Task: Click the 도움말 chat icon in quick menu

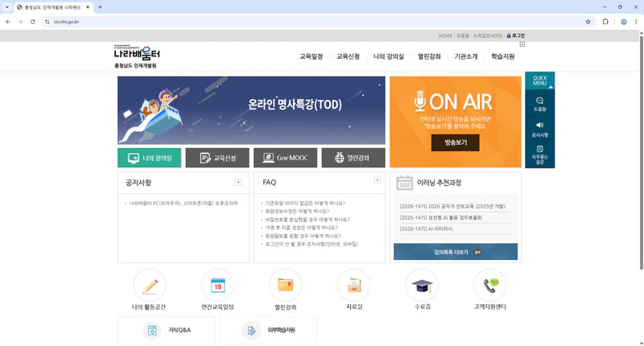Action: click(x=539, y=105)
